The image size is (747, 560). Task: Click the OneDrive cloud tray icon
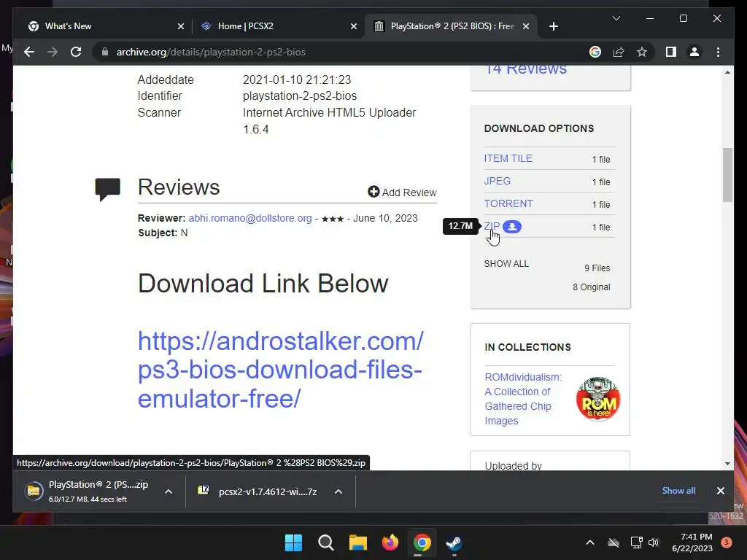click(614, 542)
